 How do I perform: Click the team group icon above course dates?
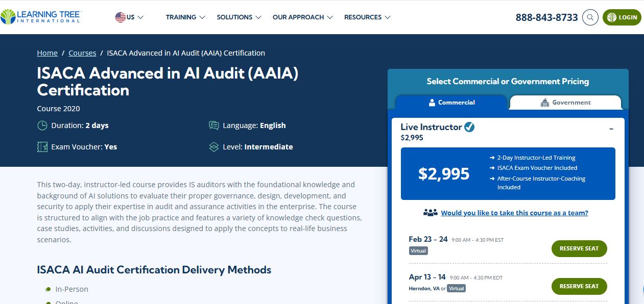[431, 212]
